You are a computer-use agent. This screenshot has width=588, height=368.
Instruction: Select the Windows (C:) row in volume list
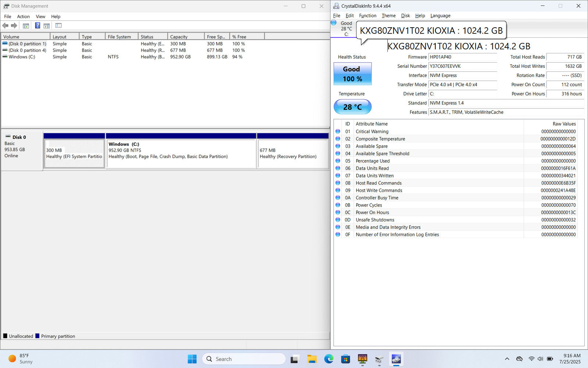point(22,57)
